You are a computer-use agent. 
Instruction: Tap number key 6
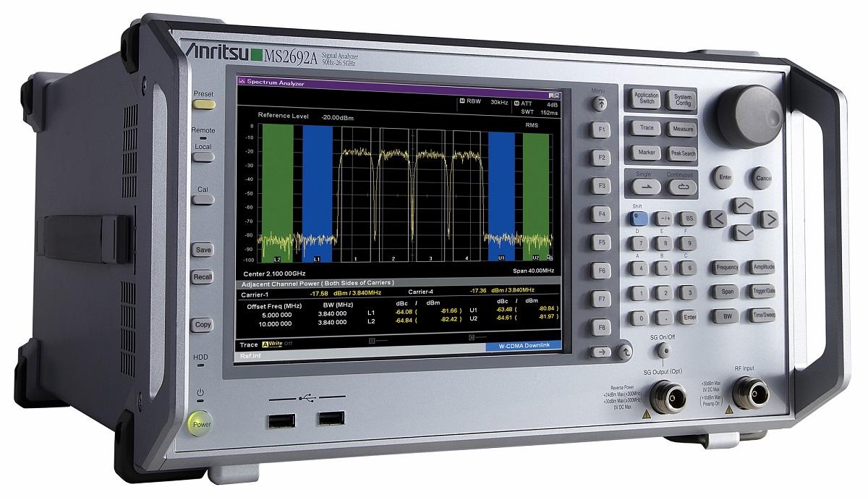(689, 268)
